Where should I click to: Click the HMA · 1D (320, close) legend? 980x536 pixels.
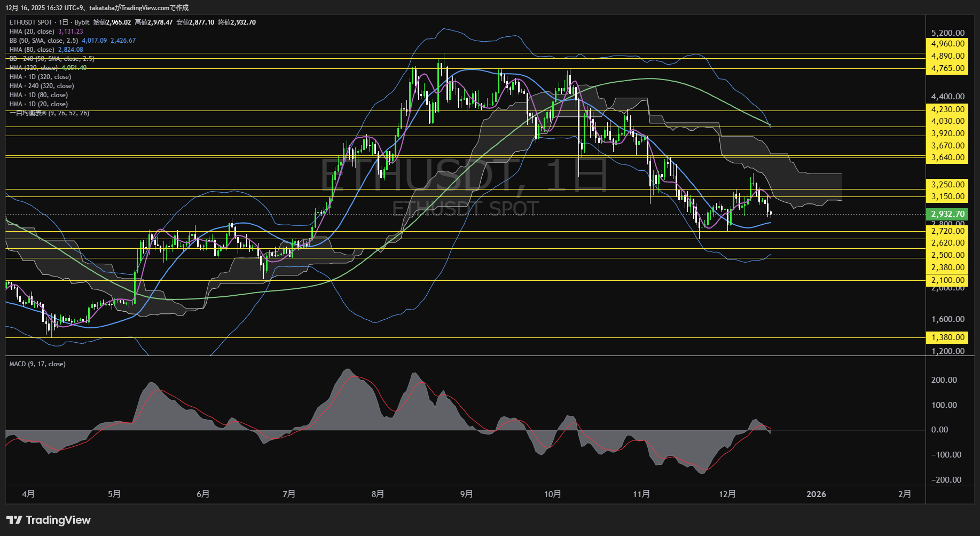pos(40,77)
